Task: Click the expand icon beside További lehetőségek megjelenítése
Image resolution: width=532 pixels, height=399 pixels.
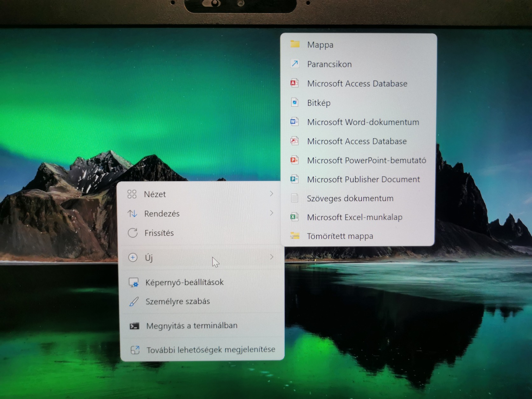Action: coord(135,350)
